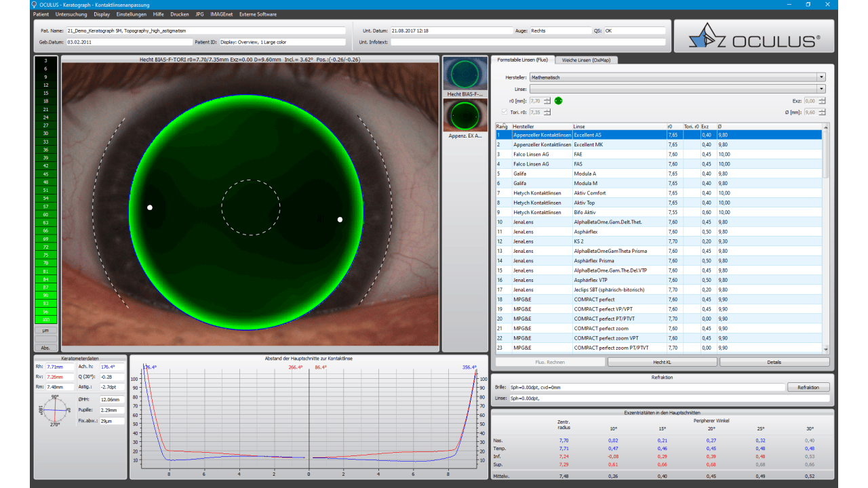Click the Refraktion button
Screen dimensions: 868x488
pyautogui.click(x=808, y=387)
